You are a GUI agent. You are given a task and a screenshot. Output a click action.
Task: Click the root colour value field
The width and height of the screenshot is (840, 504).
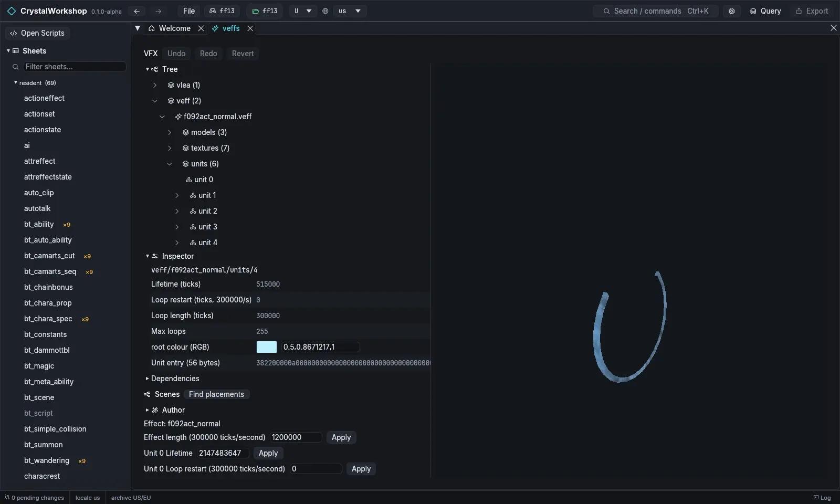pyautogui.click(x=321, y=347)
